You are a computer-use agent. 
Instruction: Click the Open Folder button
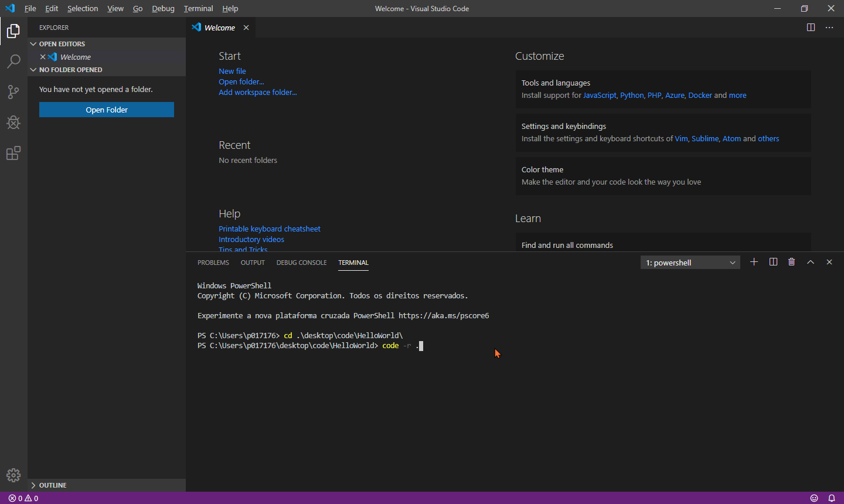point(107,110)
